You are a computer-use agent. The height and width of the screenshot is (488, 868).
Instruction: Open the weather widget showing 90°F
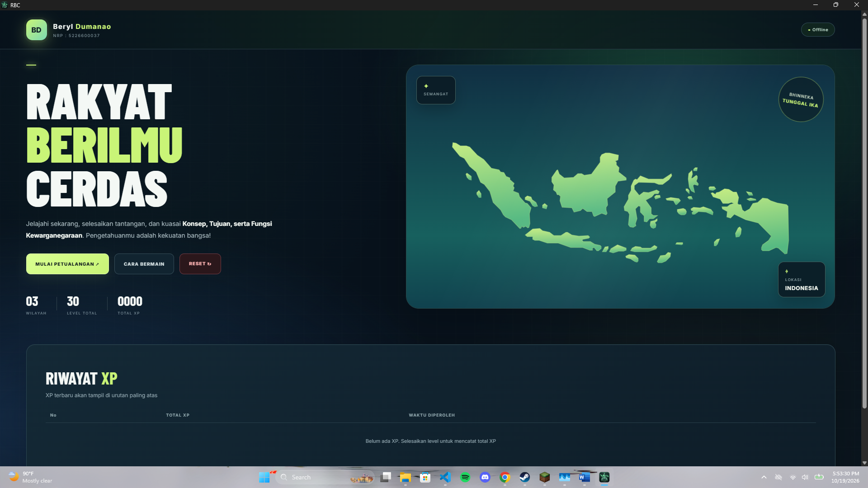31,477
